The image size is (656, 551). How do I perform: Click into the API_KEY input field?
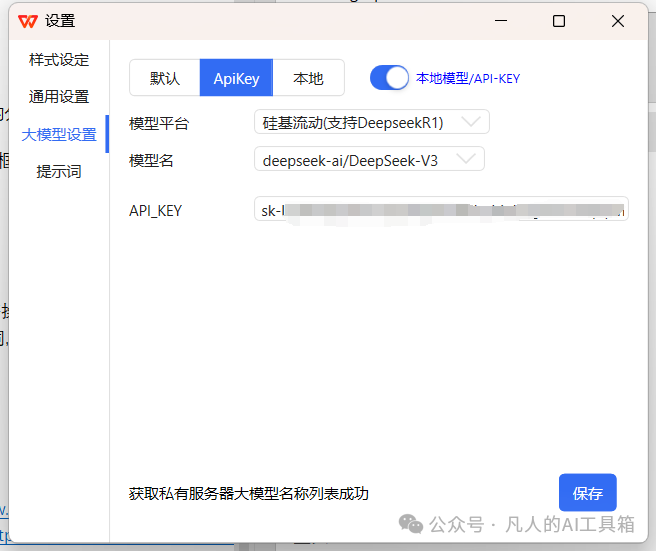tap(441, 209)
